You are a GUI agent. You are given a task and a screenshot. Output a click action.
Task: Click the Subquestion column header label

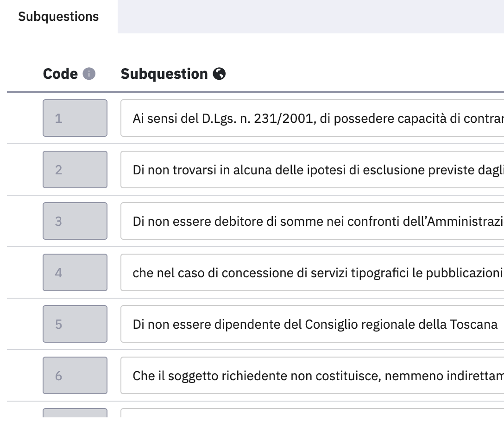tap(164, 74)
